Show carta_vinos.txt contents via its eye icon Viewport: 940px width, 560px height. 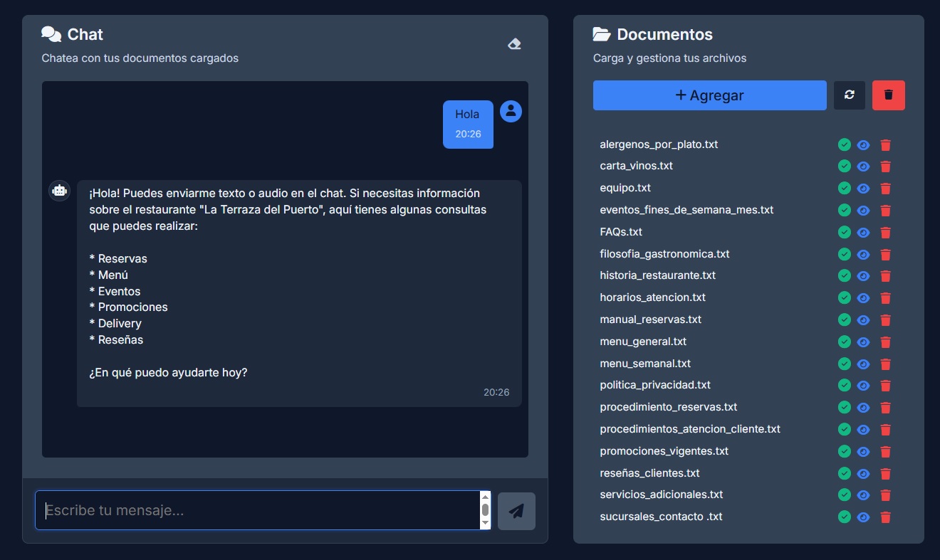point(862,166)
